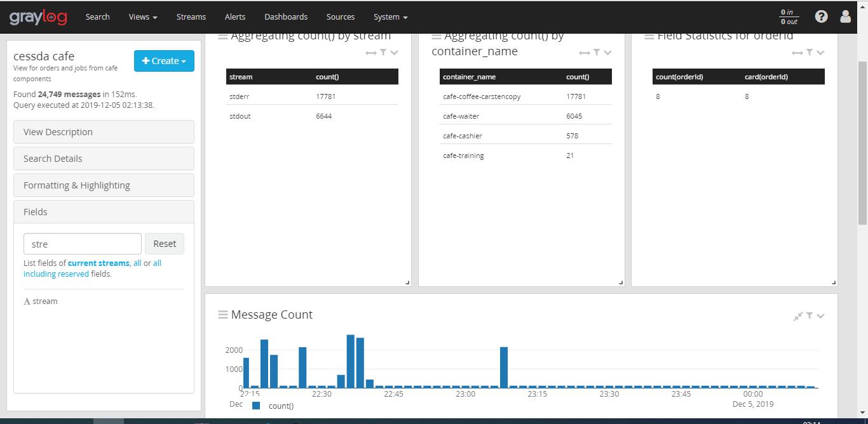Click the Message Count drag handle icon
The height and width of the screenshot is (424, 868).
[223, 315]
